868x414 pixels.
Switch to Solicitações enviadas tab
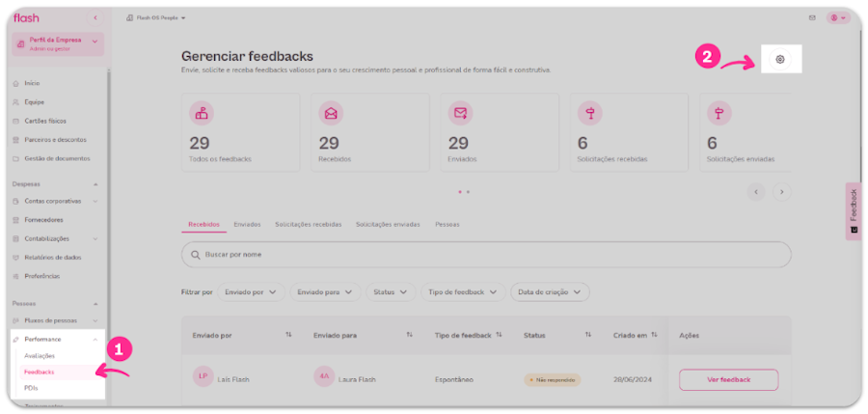[388, 225]
